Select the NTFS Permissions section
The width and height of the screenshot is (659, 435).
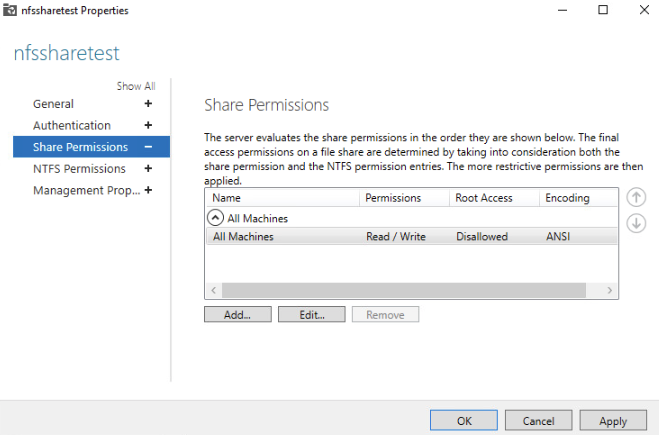point(79,169)
